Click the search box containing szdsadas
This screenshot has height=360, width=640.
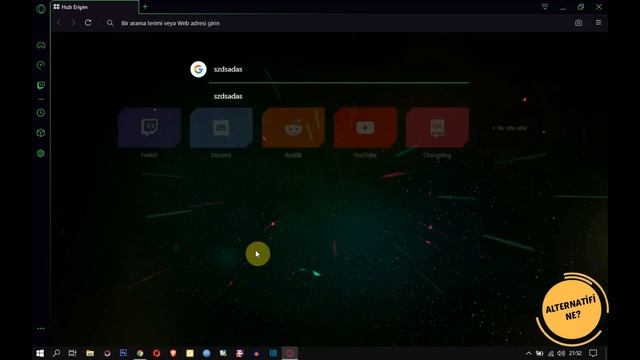pyautogui.click(x=339, y=69)
